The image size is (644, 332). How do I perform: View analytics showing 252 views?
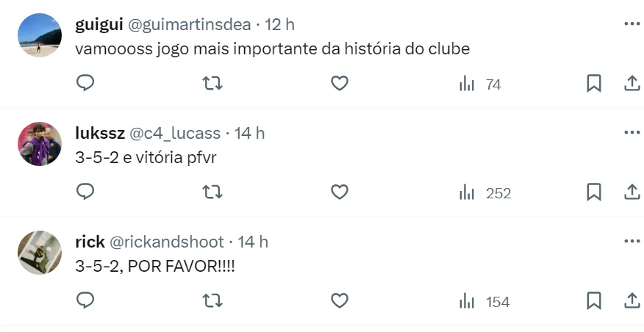tap(484, 193)
